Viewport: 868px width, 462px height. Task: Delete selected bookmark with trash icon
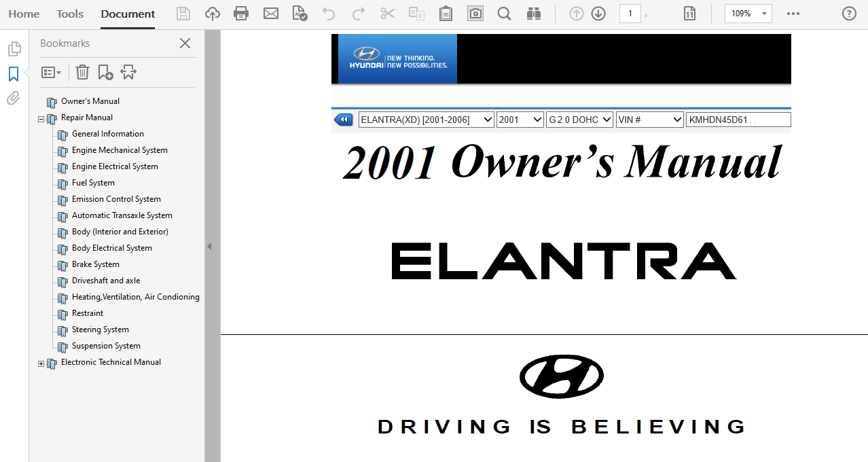click(x=82, y=72)
